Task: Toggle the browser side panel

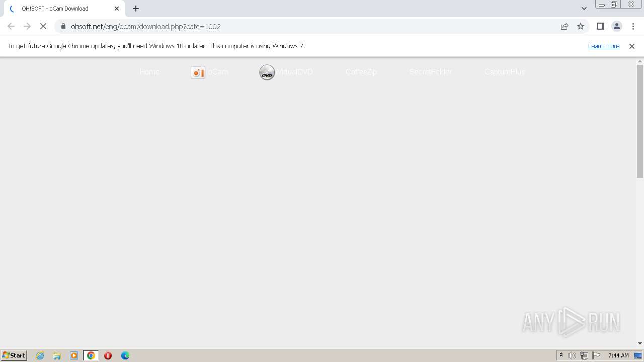Action: [600, 27]
